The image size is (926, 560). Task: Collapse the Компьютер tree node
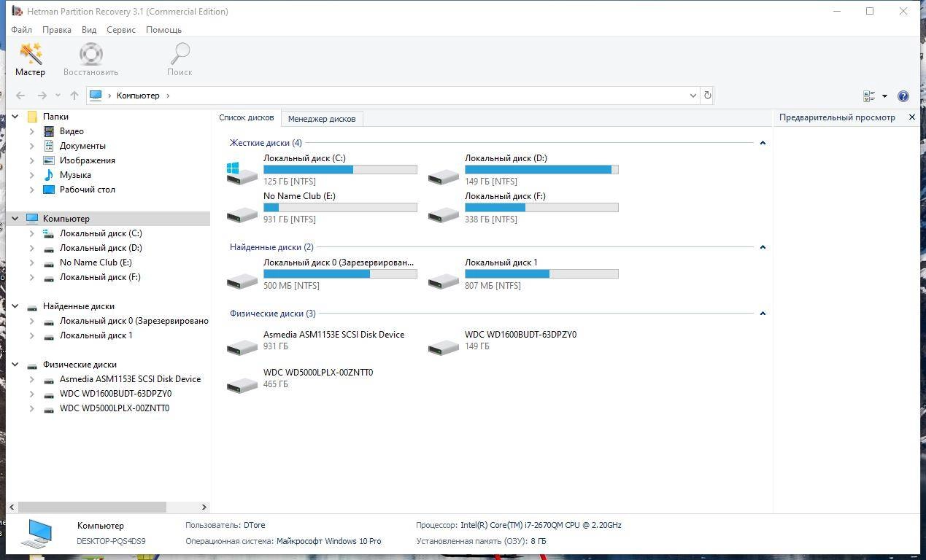pyautogui.click(x=15, y=219)
